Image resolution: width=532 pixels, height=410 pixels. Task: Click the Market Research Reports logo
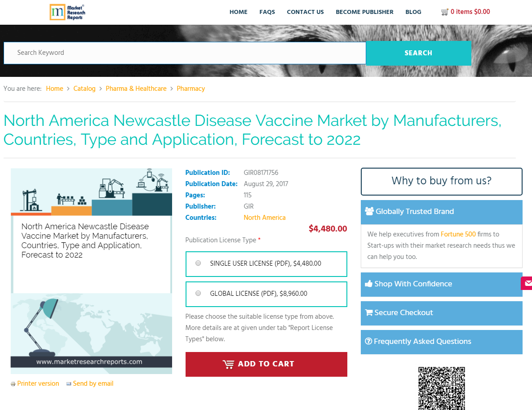67,12
